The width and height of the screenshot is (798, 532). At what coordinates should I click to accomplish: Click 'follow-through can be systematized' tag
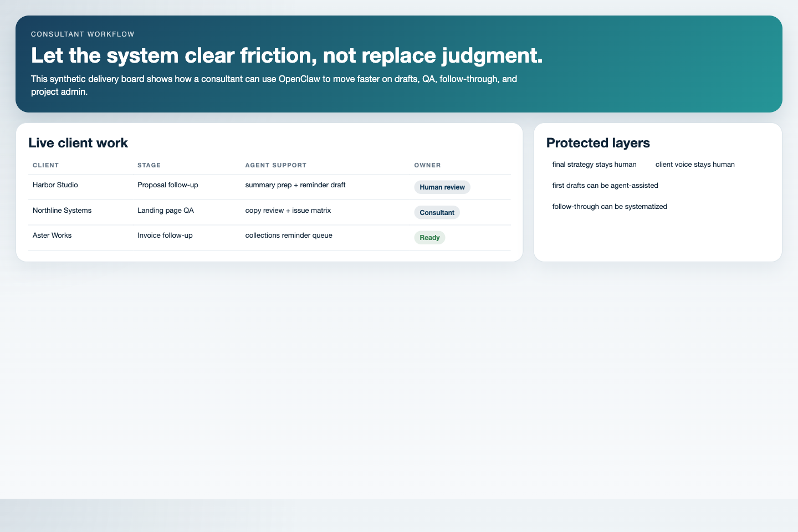[x=610, y=207]
